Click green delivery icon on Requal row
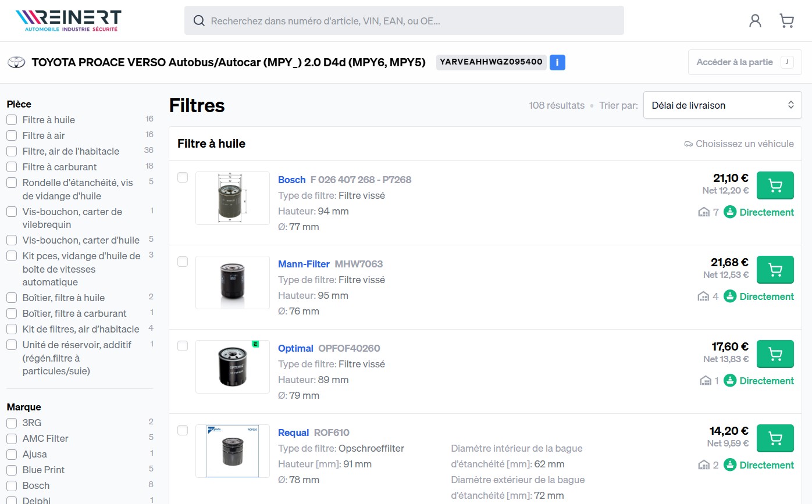 [730, 465]
